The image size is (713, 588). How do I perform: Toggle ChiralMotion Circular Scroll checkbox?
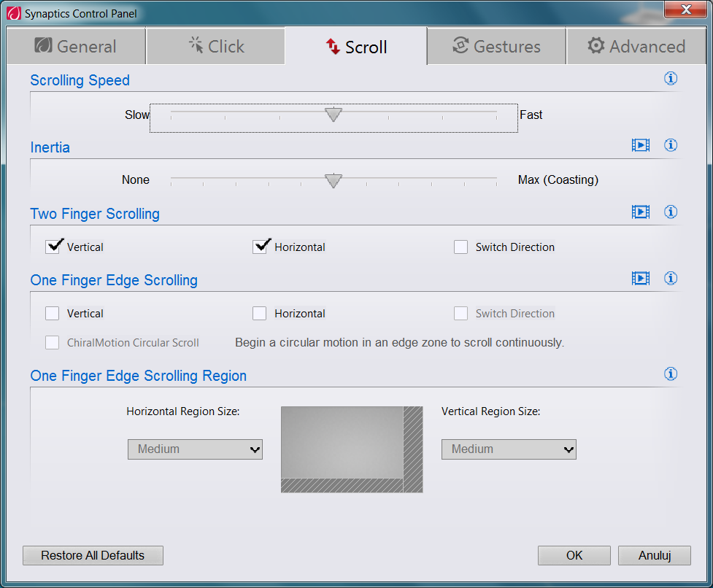click(x=53, y=342)
